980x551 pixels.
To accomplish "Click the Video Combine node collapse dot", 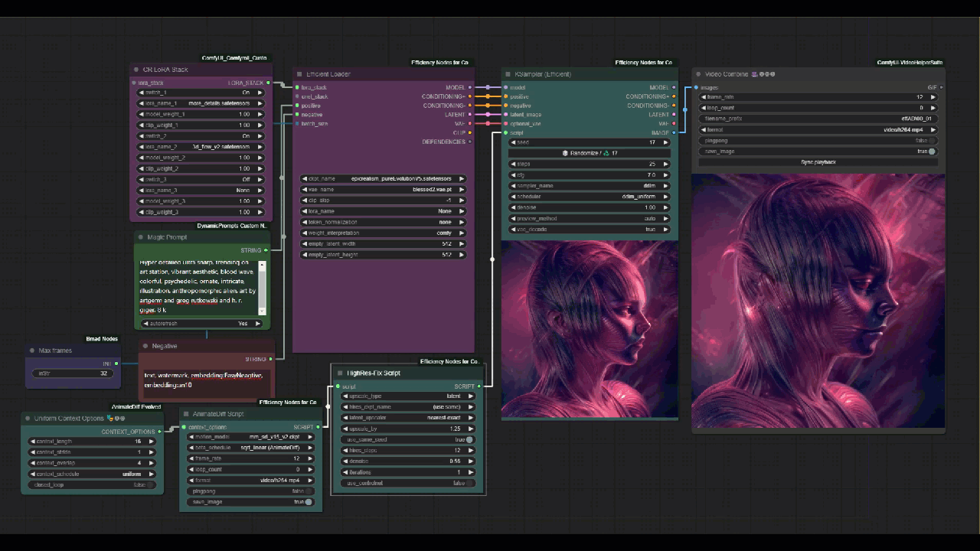I will [x=697, y=74].
